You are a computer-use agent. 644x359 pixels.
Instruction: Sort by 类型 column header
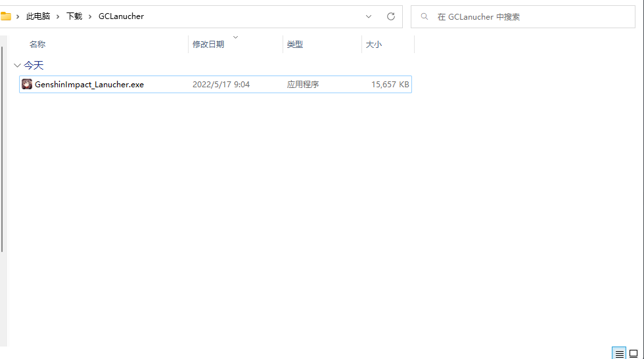[294, 45]
